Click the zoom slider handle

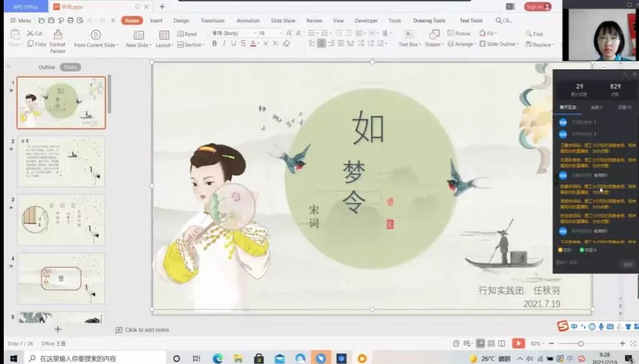pos(581,344)
